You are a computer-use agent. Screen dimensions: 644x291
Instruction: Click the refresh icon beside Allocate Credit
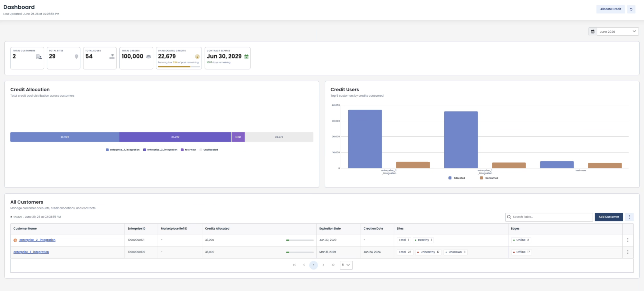631,9
